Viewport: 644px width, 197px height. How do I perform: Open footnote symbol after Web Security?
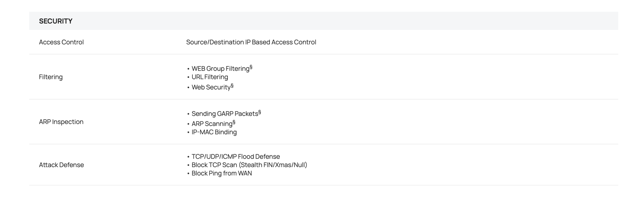(x=232, y=86)
